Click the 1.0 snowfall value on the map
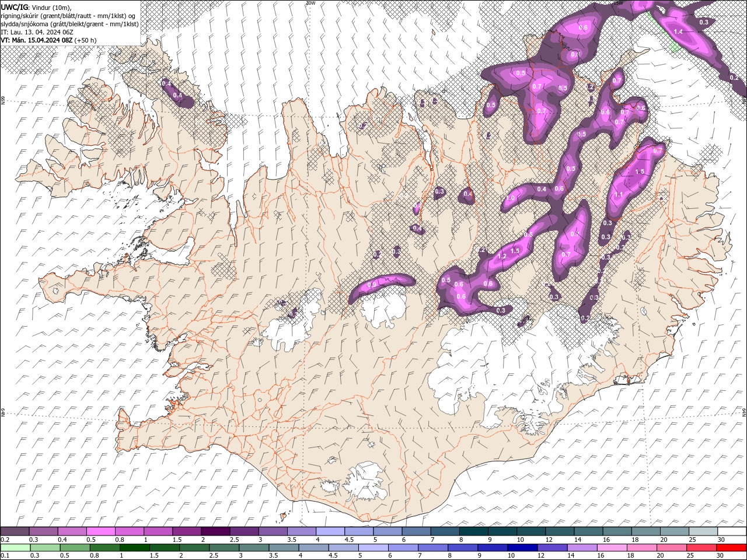Screen dimensions: 747x560 510,198
